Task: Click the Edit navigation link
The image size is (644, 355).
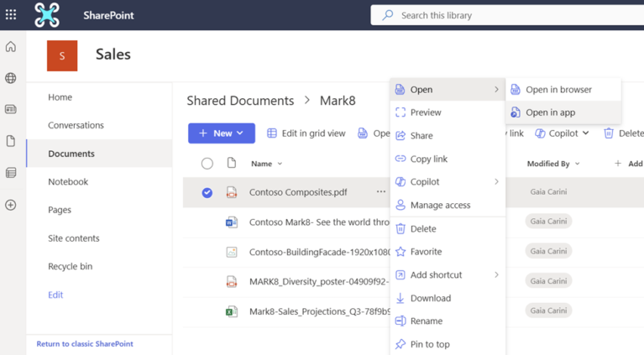Action: coord(55,295)
